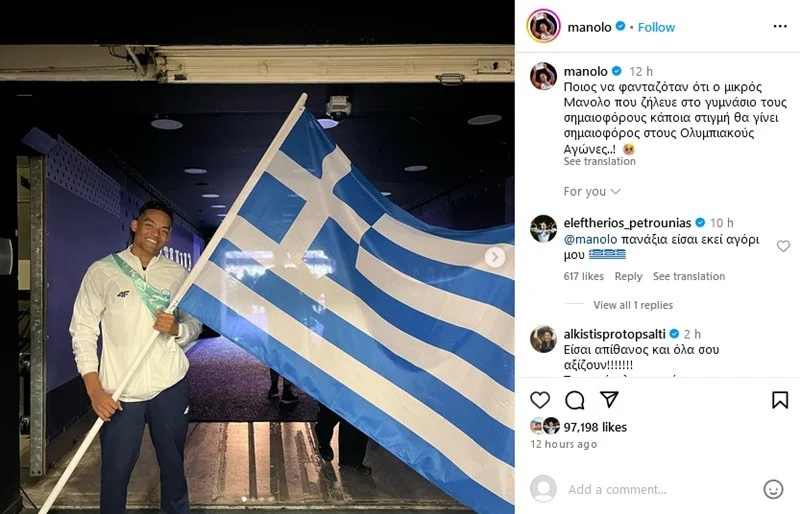Translate the eleftherios_petrounias comment
Image resolution: width=800 pixels, height=514 pixels.
(x=689, y=276)
